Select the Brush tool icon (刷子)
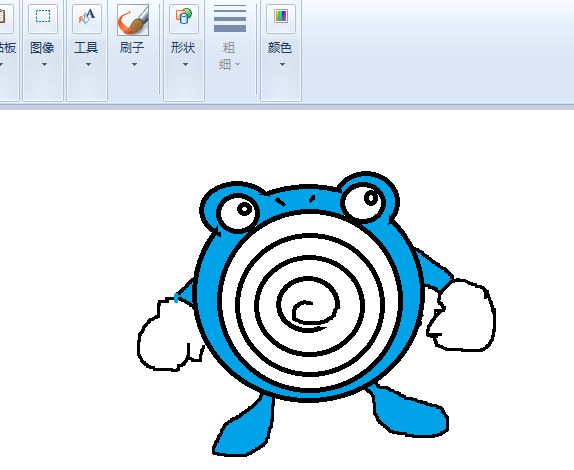 pos(133,19)
